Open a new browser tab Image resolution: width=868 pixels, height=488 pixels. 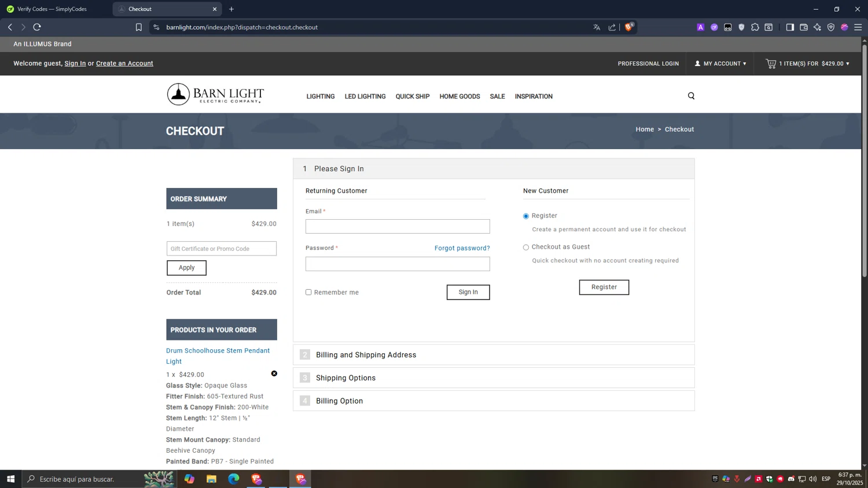click(x=231, y=9)
